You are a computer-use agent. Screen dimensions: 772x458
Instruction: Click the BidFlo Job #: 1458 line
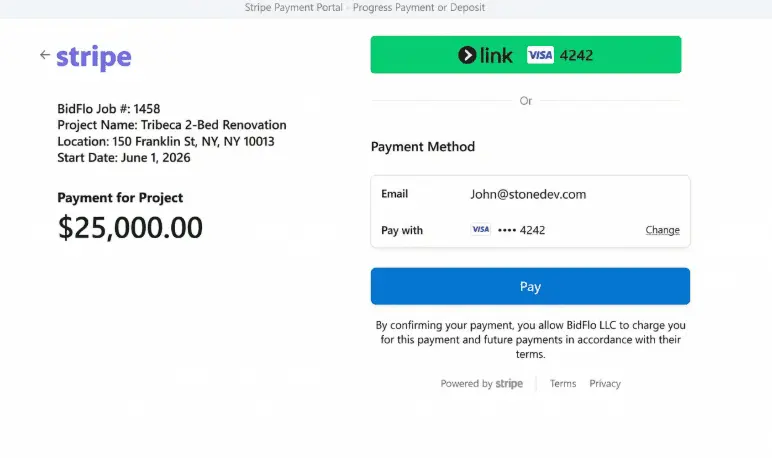pyautogui.click(x=109, y=108)
